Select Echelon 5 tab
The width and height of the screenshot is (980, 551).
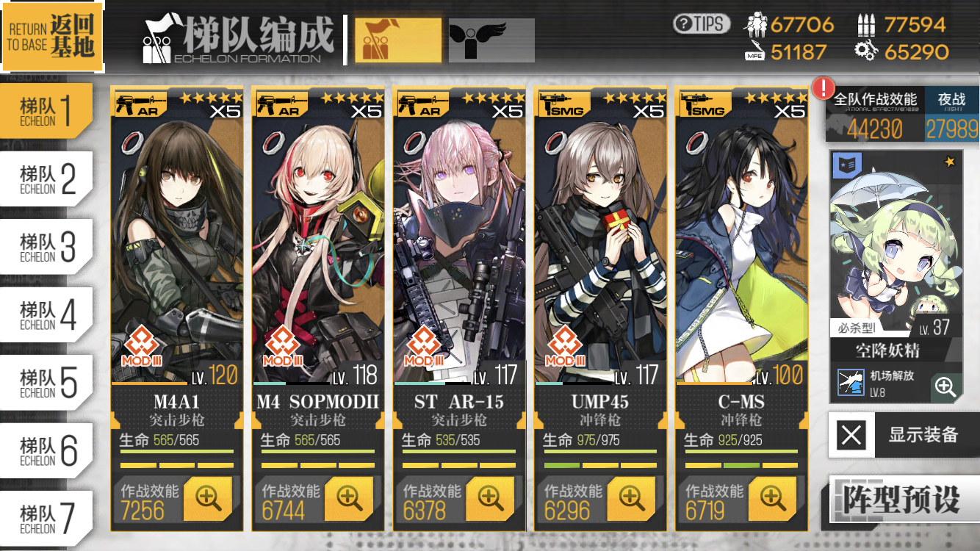(46, 383)
